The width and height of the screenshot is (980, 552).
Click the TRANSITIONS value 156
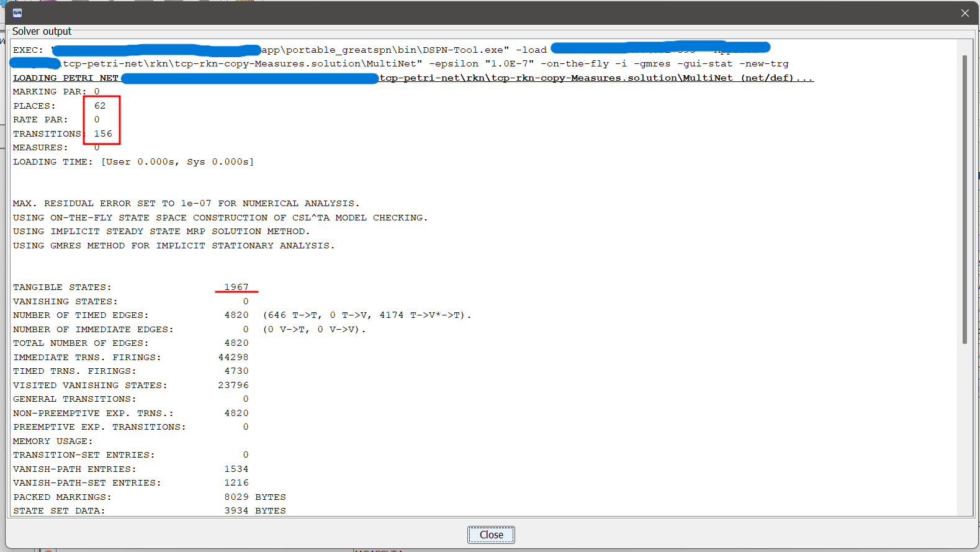[x=103, y=133]
